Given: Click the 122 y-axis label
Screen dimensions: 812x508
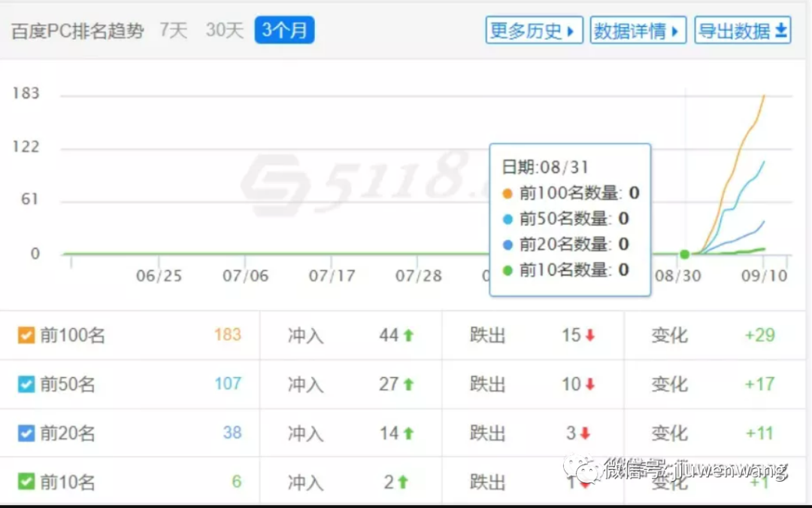Looking at the screenshot, I should pyautogui.click(x=26, y=147).
